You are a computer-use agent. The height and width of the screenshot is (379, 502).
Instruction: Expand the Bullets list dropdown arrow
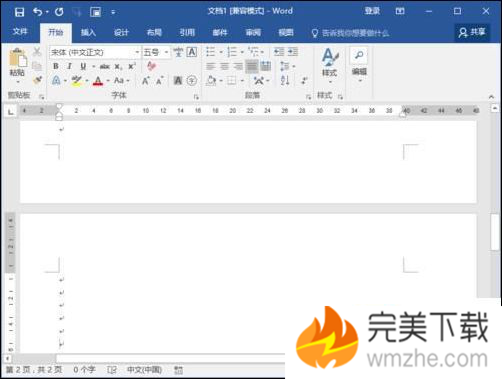[x=221, y=52]
